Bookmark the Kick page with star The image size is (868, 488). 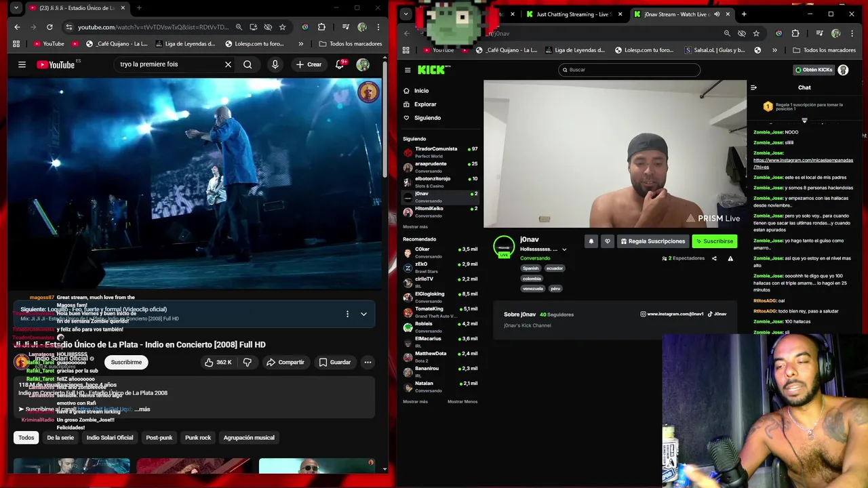coord(756,33)
